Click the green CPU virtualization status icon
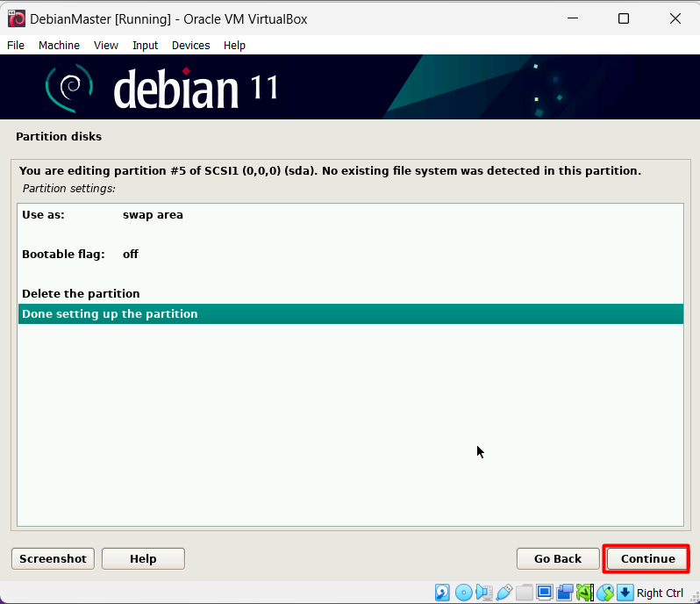 pos(585,593)
